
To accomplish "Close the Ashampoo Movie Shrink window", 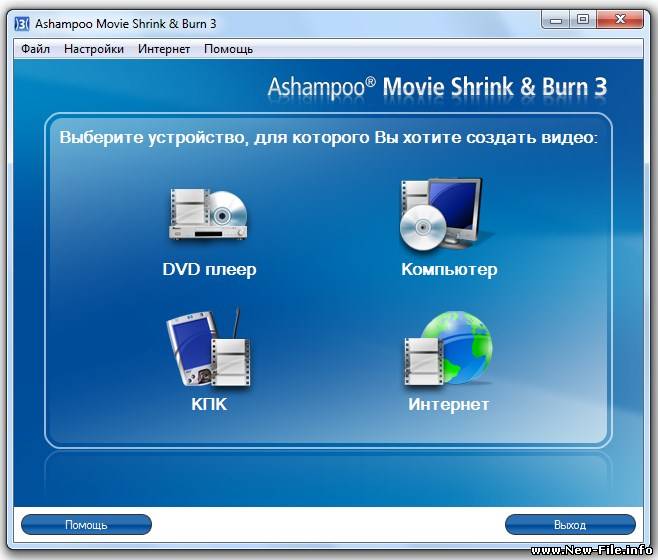I will coord(620,20).
